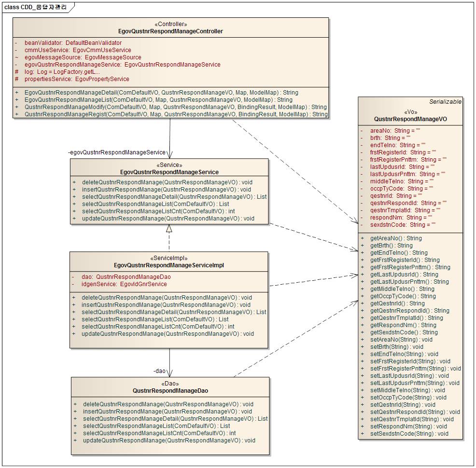Click the Serializable label above the VO class
The height and width of the screenshot is (468, 476).
[445, 102]
